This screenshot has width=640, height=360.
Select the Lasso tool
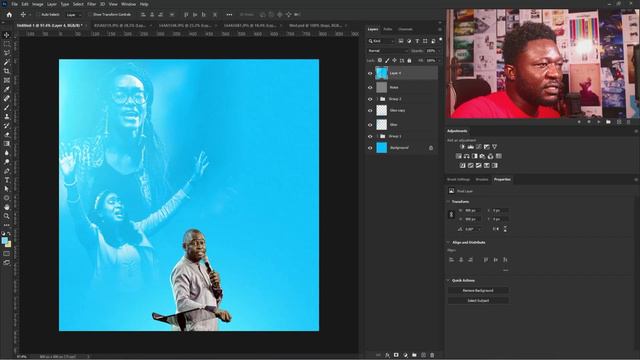pos(7,53)
